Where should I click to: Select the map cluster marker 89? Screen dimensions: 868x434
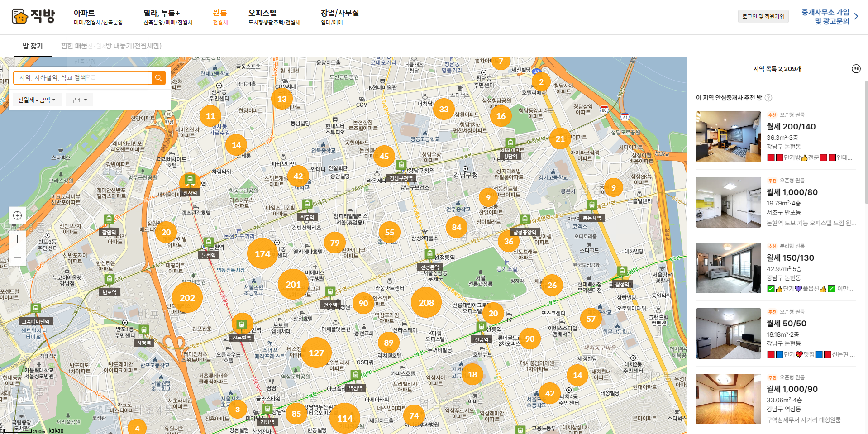pos(389,343)
